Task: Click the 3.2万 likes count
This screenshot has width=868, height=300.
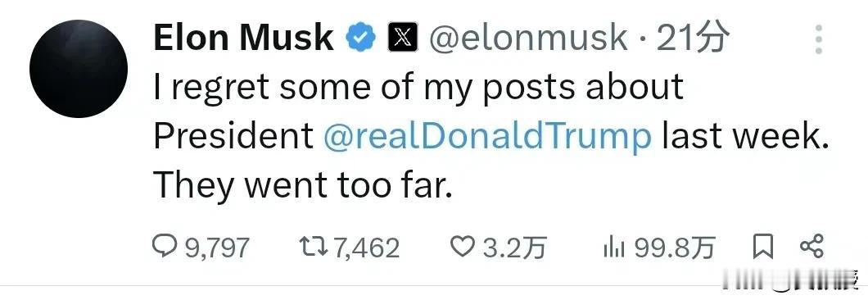Action: tap(514, 248)
